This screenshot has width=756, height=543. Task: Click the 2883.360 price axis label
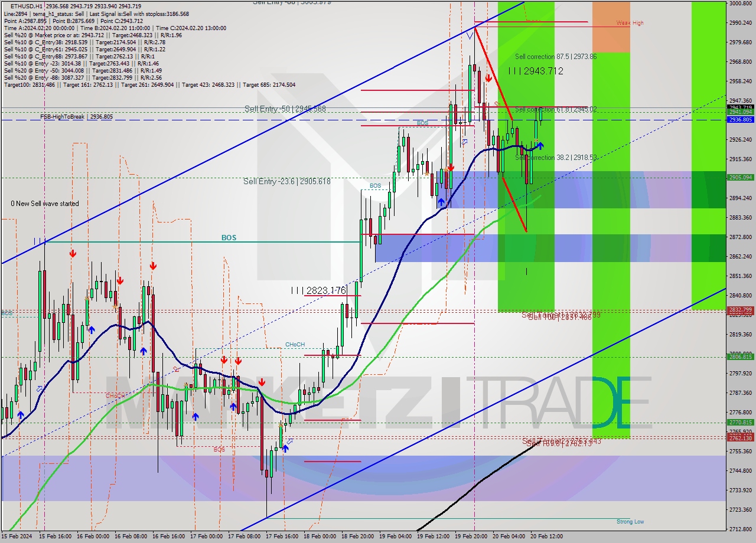click(x=740, y=217)
